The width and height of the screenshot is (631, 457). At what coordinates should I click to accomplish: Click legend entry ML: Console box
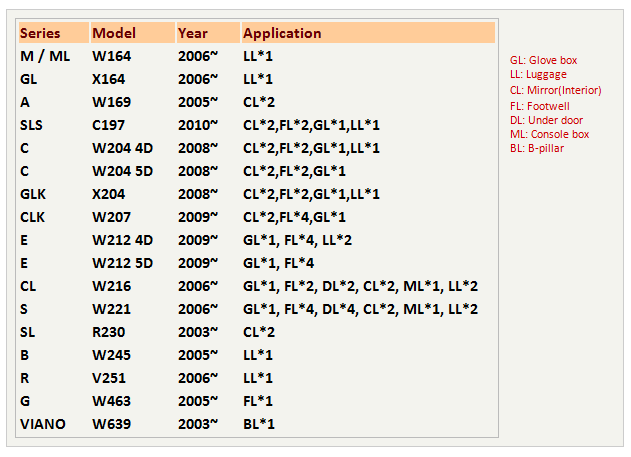[x=550, y=134]
